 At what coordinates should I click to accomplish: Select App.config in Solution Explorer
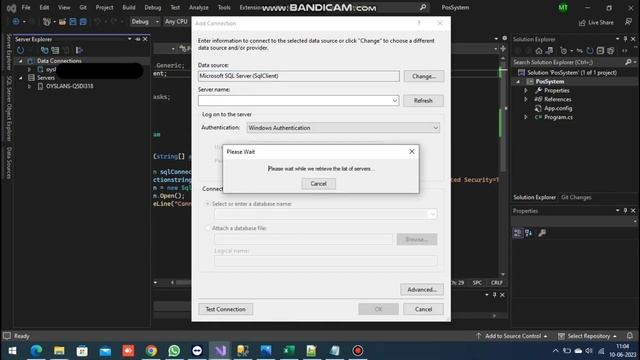click(558, 108)
